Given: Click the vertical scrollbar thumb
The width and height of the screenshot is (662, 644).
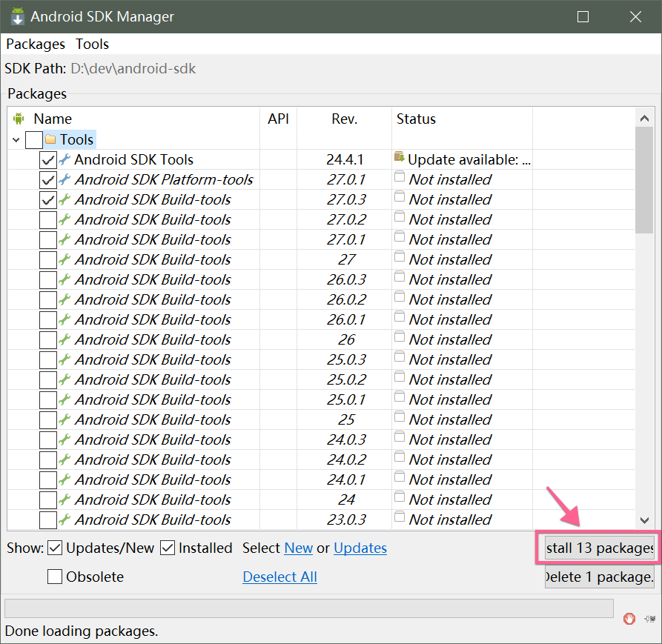Looking at the screenshot, I should 644,180.
